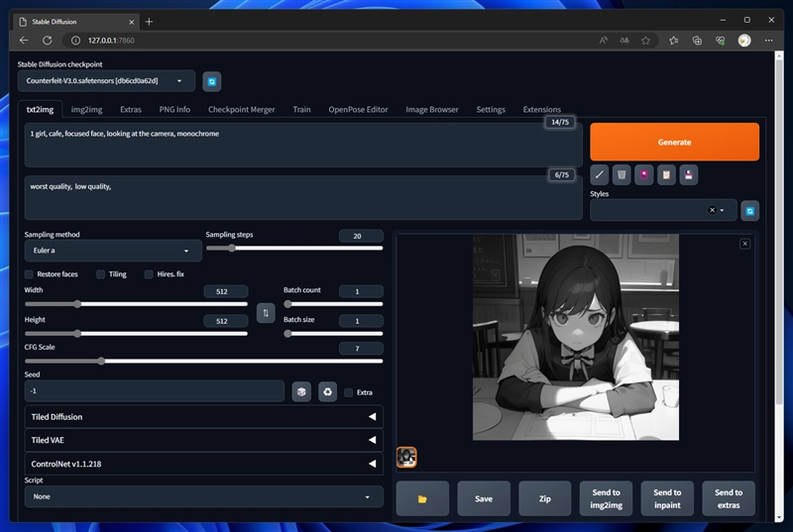Click in the positive prompt text box
Viewport: 793px width, 532px height.
click(303, 145)
